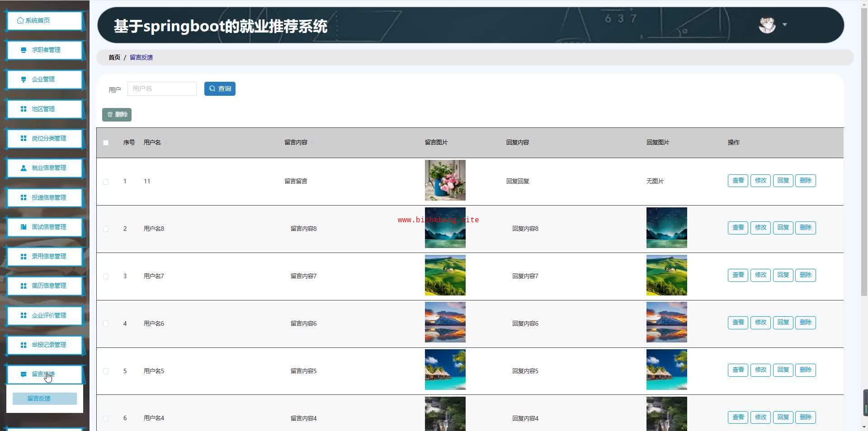The image size is (868, 431).
Task: Open the dropdown arrow beside the avatar
Action: point(785,24)
